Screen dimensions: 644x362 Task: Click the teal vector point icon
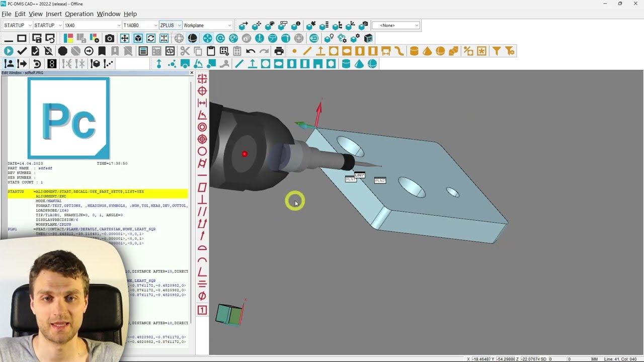[159, 64]
